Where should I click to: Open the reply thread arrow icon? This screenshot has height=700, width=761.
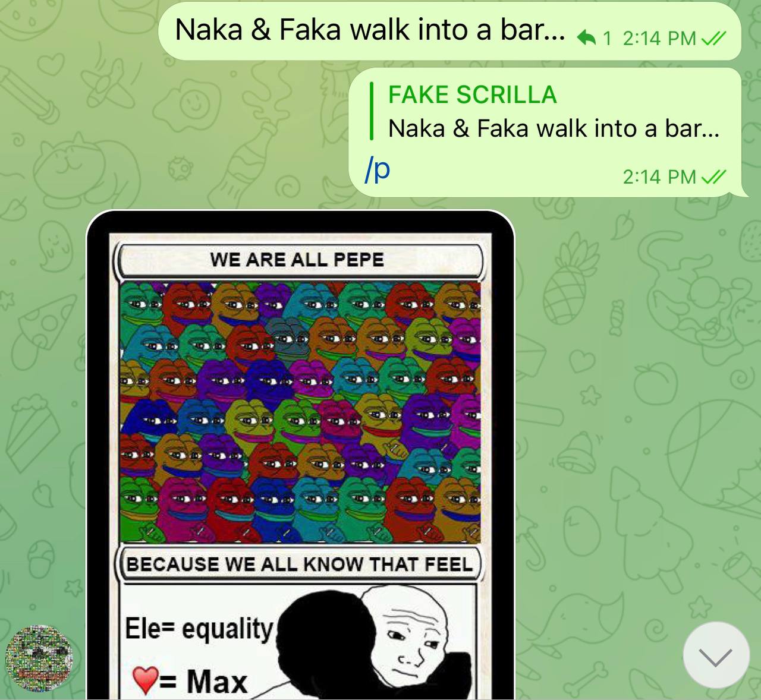point(586,38)
